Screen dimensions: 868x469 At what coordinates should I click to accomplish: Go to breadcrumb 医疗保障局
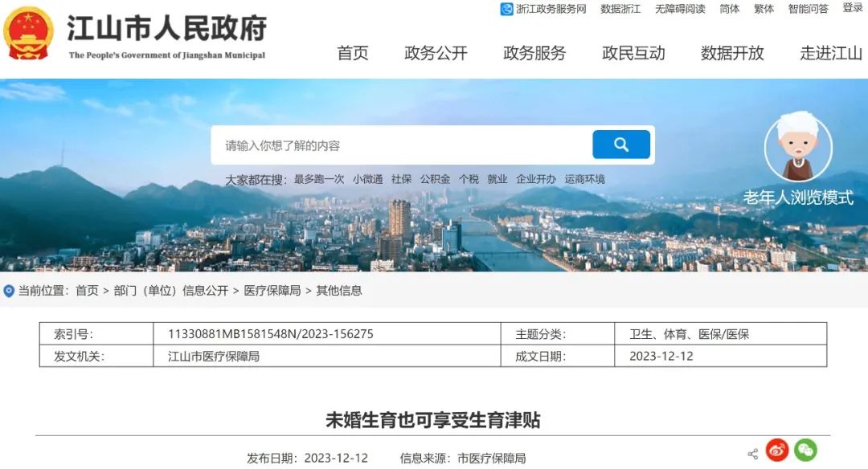pyautogui.click(x=272, y=291)
